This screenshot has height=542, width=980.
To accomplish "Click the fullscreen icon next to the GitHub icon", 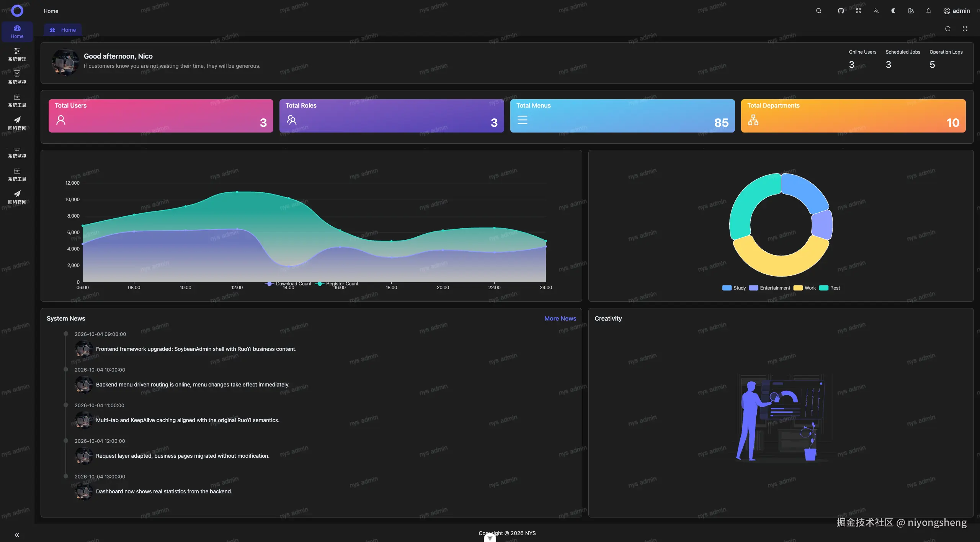I will [x=859, y=11].
